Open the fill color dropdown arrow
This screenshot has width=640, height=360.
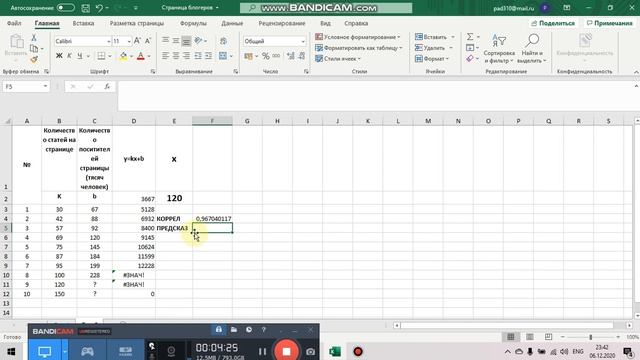click(x=131, y=56)
